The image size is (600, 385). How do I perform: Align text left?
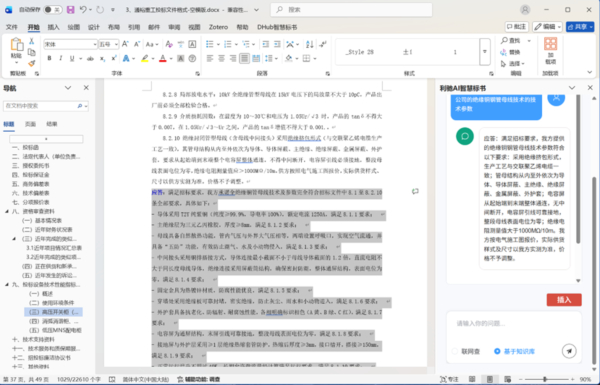[210, 59]
